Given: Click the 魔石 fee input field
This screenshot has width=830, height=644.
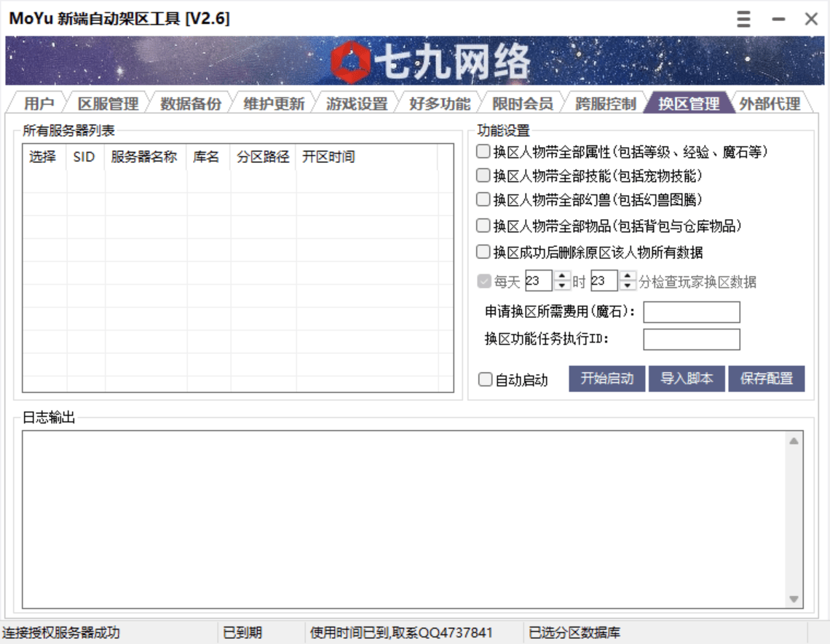Looking at the screenshot, I should (690, 312).
